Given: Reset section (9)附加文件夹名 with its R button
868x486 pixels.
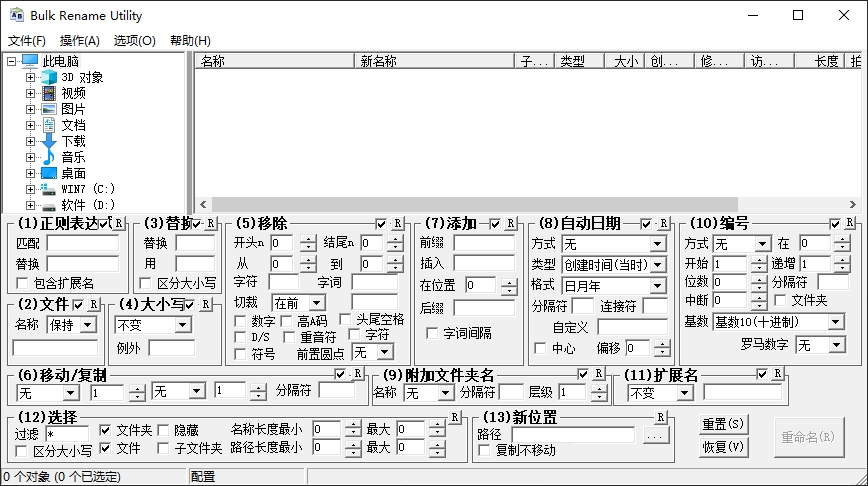Looking at the screenshot, I should pyautogui.click(x=598, y=374).
